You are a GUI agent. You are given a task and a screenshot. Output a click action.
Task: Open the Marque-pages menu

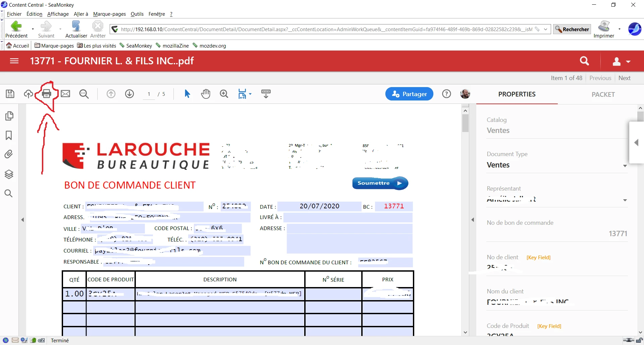point(109,14)
